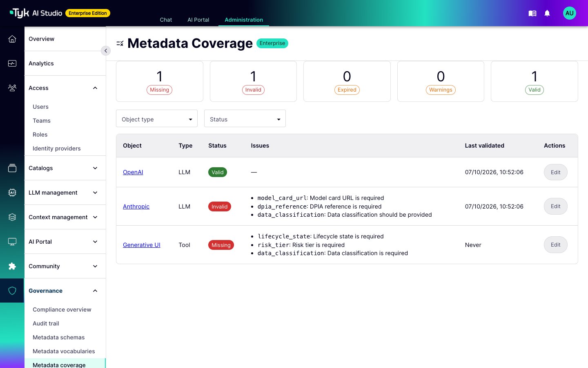The image size is (588, 368).
Task: Select the Administration tab
Action: (244, 20)
